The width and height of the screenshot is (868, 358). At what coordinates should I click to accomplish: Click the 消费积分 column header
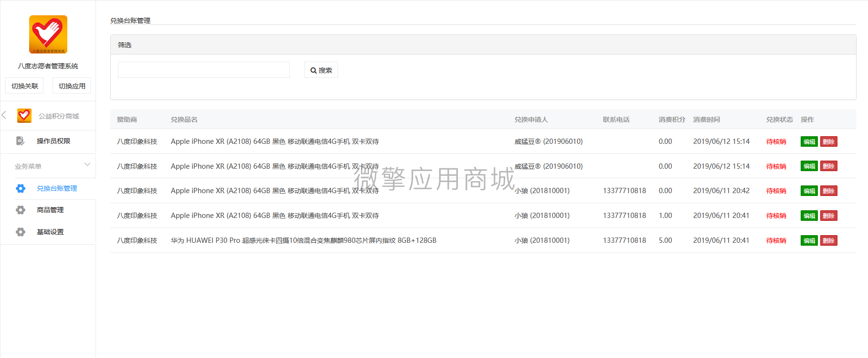(672, 119)
